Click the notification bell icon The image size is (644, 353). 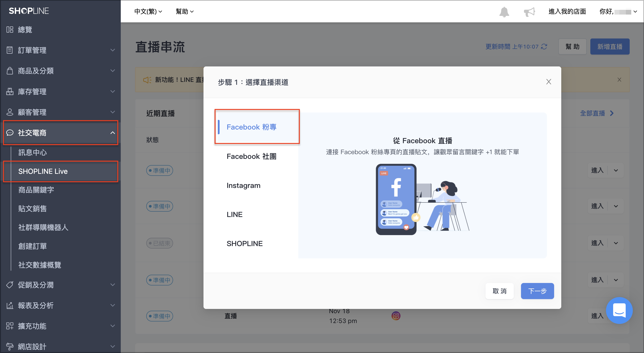[504, 12]
